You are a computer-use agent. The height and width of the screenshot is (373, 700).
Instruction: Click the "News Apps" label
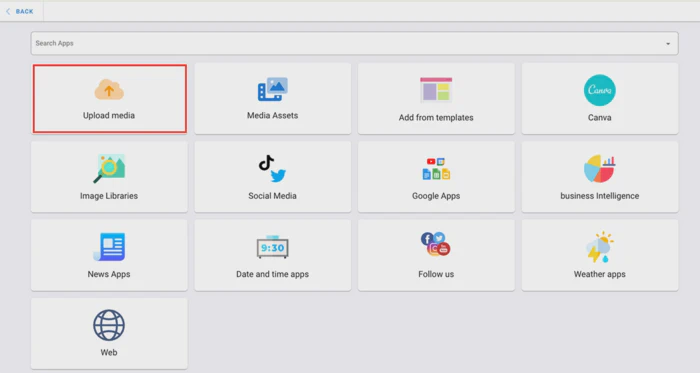tap(109, 274)
